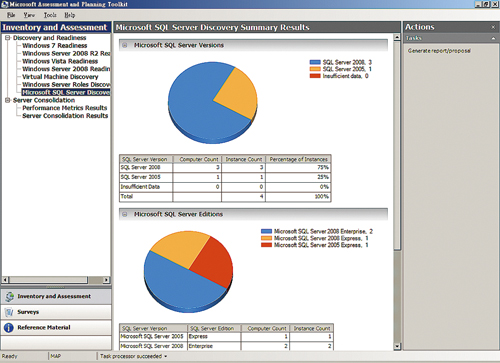The width and height of the screenshot is (500, 363).
Task: Click the Reference Material info icon
Action: point(9,328)
